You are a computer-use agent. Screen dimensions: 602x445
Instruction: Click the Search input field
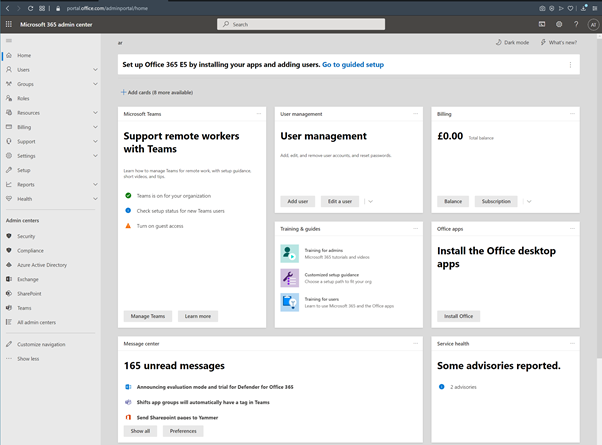tap(301, 24)
